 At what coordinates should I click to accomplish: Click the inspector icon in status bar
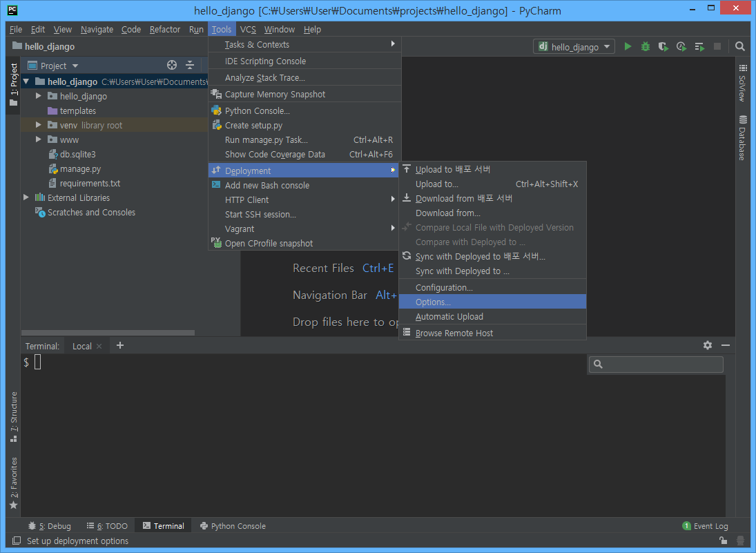[x=740, y=541]
